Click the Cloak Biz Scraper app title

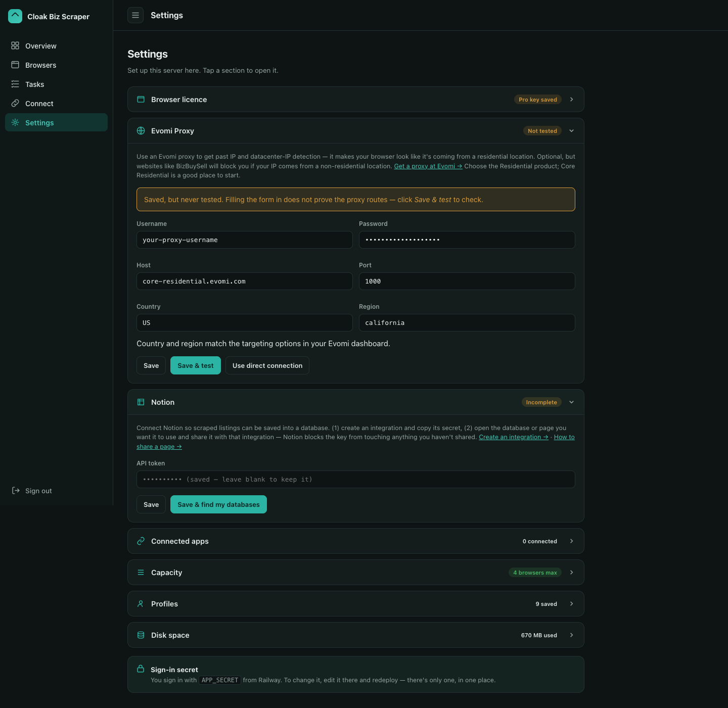coord(58,17)
